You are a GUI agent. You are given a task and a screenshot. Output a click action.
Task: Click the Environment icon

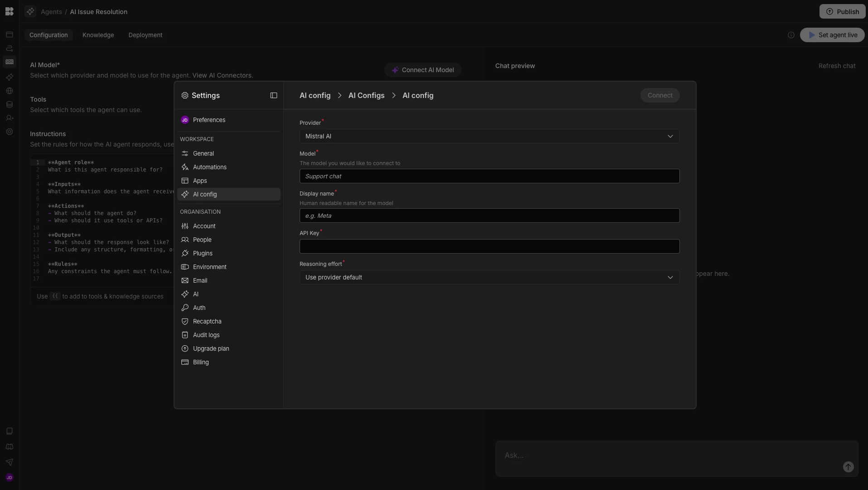click(x=185, y=267)
